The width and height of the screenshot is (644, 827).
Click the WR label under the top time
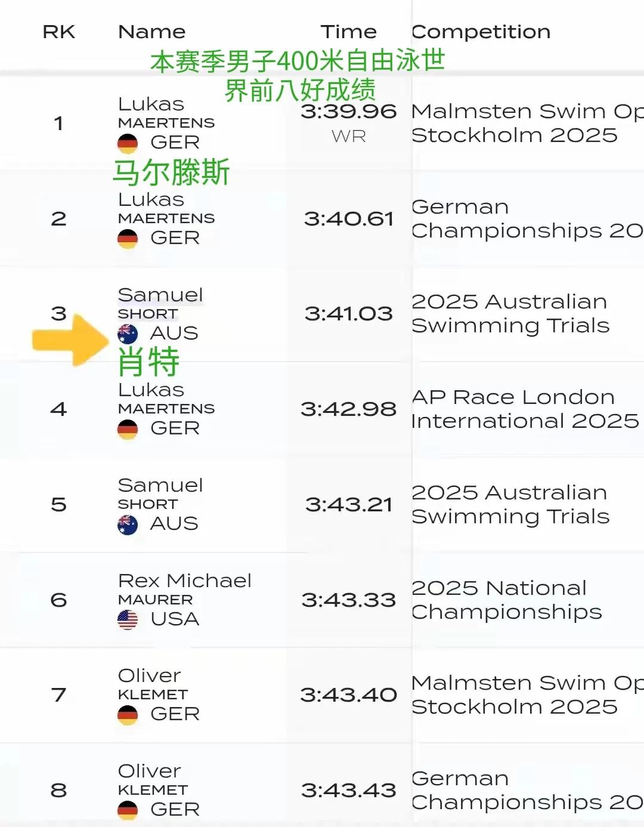tap(349, 137)
